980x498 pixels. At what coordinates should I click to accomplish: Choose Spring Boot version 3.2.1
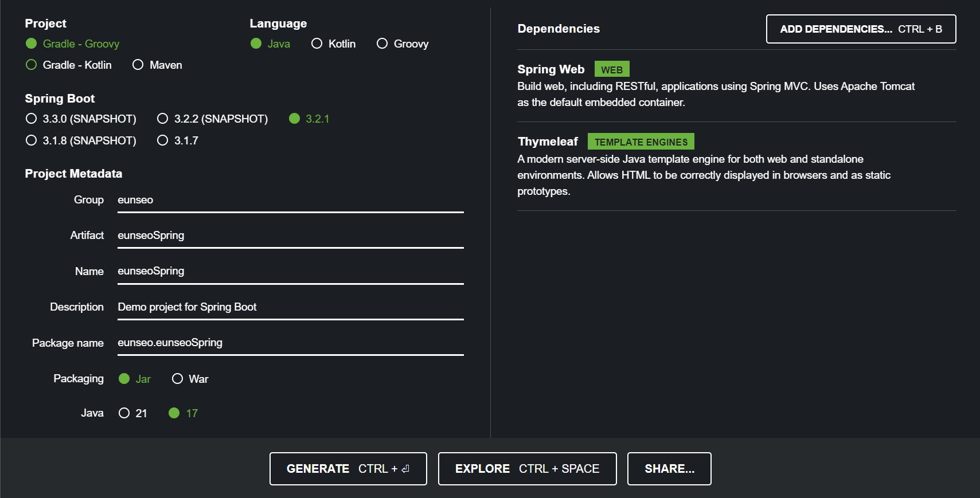point(309,119)
